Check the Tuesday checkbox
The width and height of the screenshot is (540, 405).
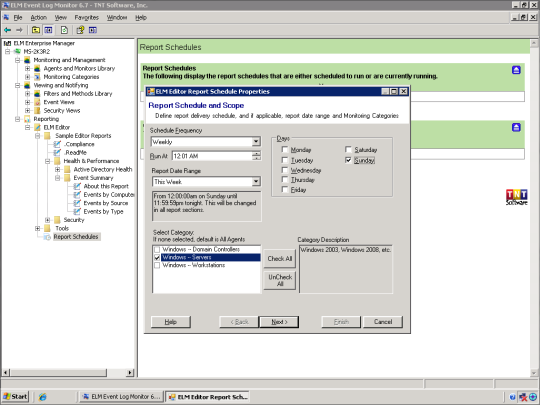(x=284, y=160)
